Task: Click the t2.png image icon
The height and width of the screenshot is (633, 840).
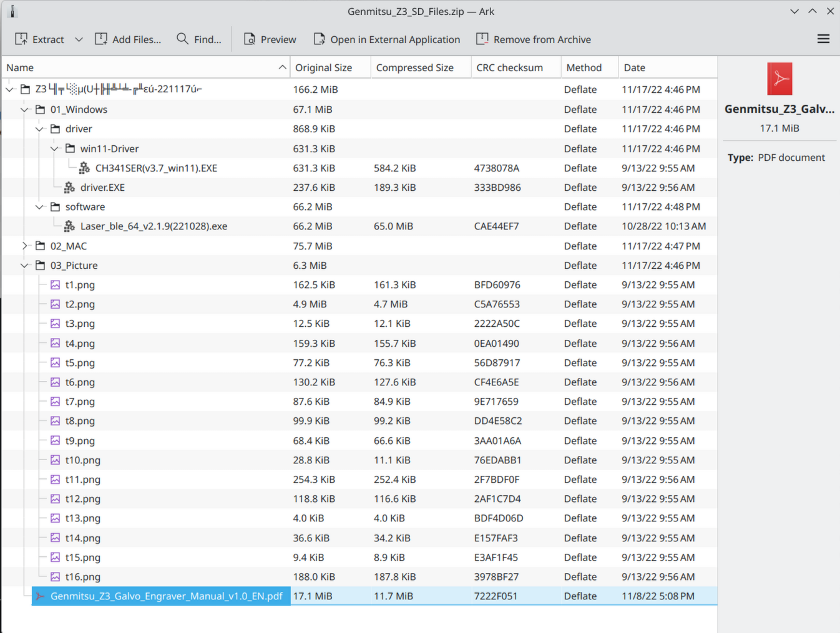Action: (x=55, y=304)
